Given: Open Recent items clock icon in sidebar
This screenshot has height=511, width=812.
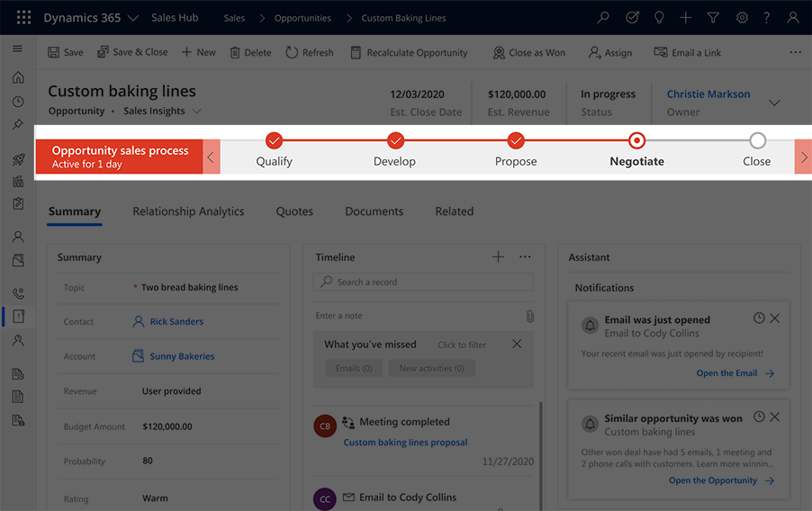Looking at the screenshot, I should [18, 102].
